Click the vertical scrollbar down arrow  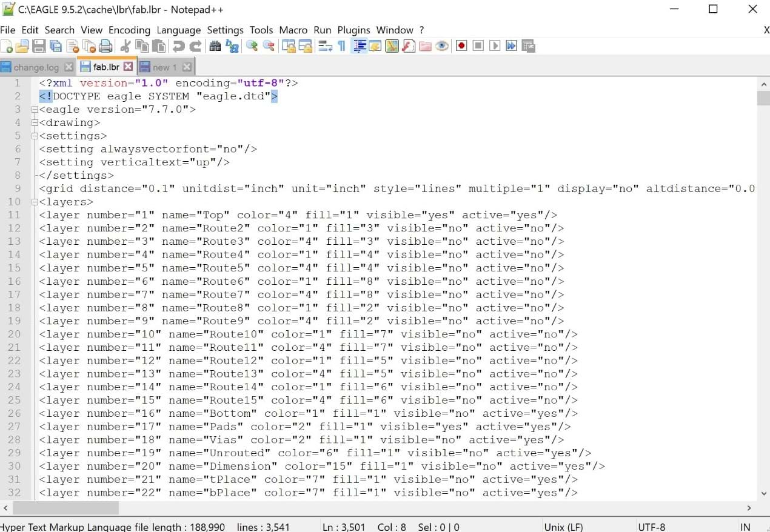pos(763,494)
